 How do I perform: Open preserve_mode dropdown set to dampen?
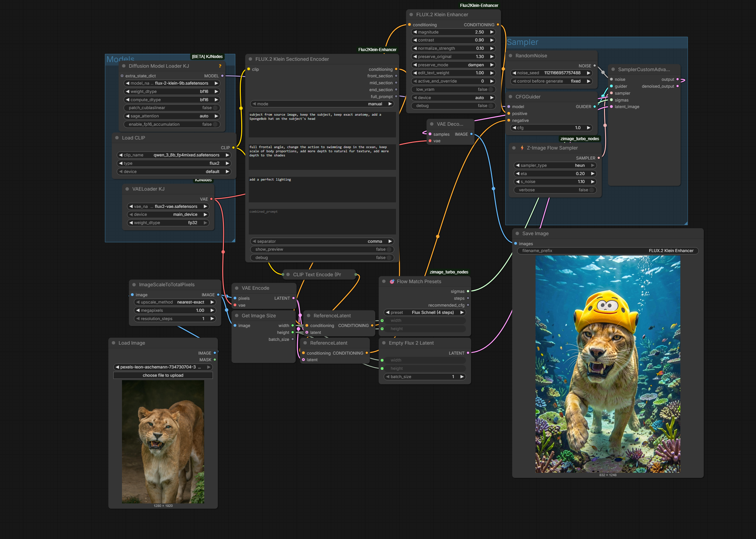pos(453,65)
